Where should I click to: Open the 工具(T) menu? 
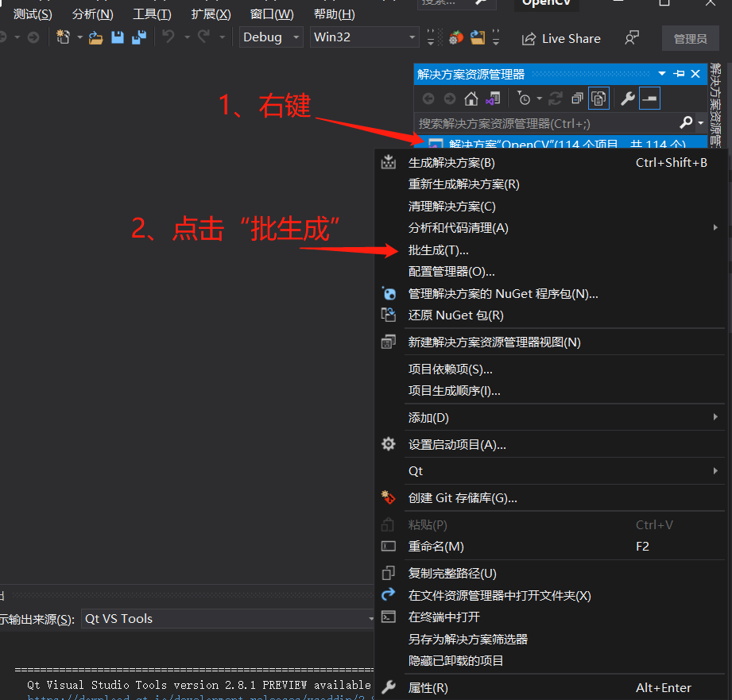152,14
